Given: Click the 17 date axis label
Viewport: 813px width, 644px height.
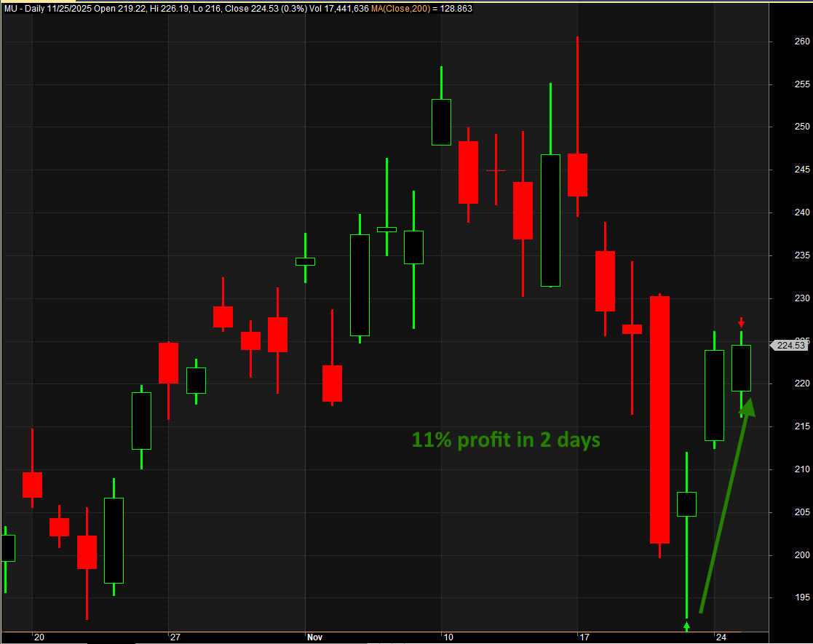Looking at the screenshot, I should point(584,637).
